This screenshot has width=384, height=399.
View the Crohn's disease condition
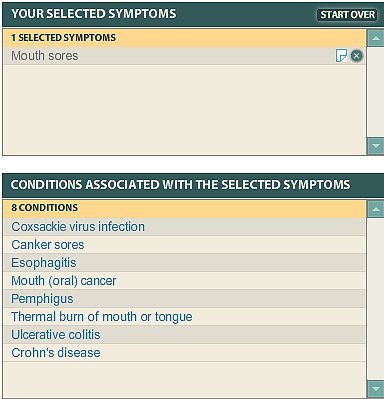tap(56, 353)
